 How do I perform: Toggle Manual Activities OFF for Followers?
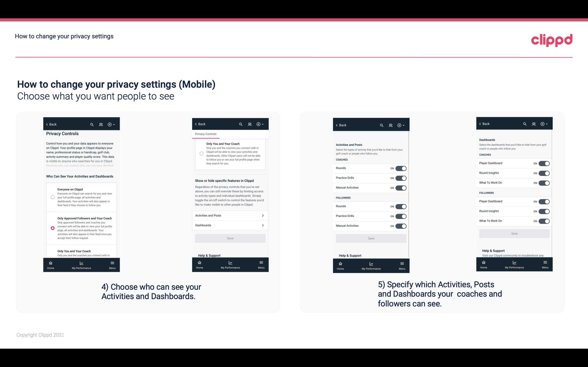(x=400, y=226)
